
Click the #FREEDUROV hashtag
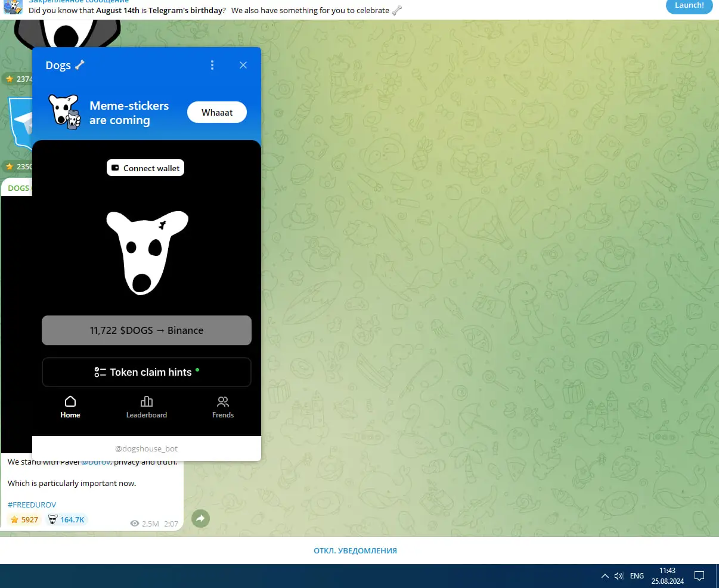tap(32, 505)
